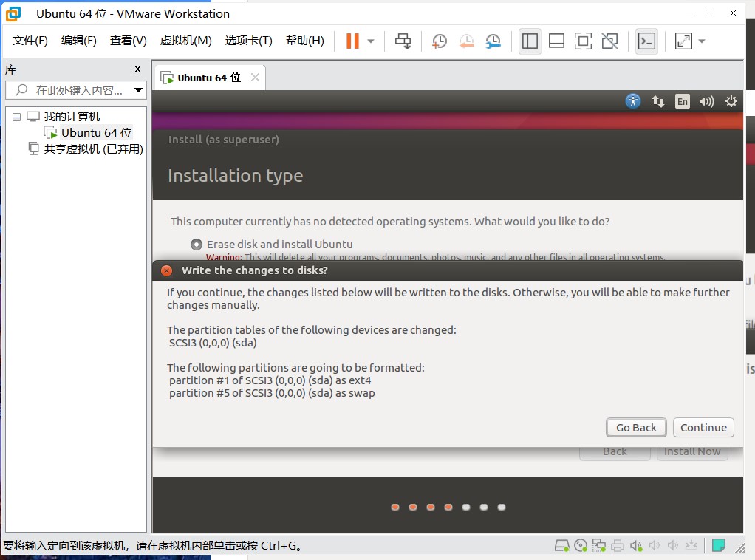Open Ubuntu sound volume indicator

(x=706, y=101)
